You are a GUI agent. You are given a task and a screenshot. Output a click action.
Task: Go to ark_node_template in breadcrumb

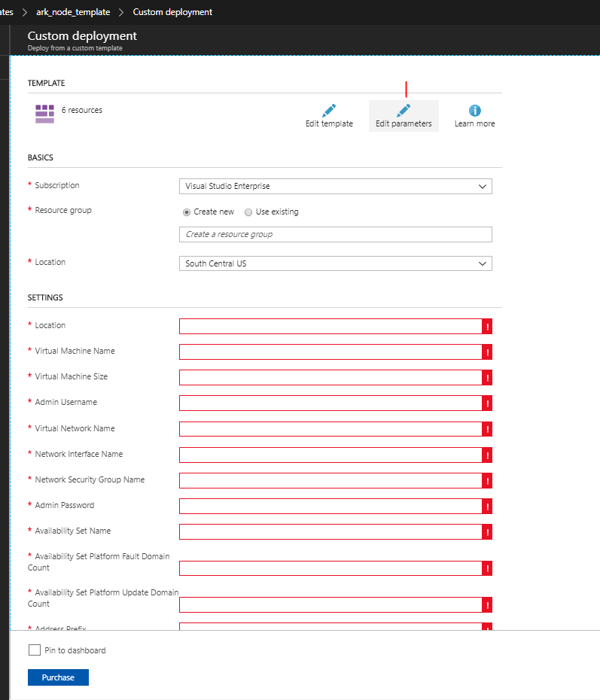(x=73, y=12)
